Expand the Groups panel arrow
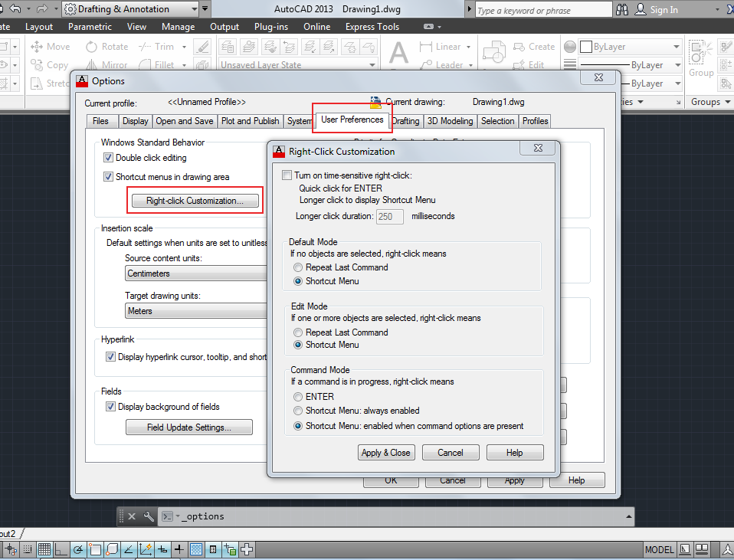 coord(727,102)
